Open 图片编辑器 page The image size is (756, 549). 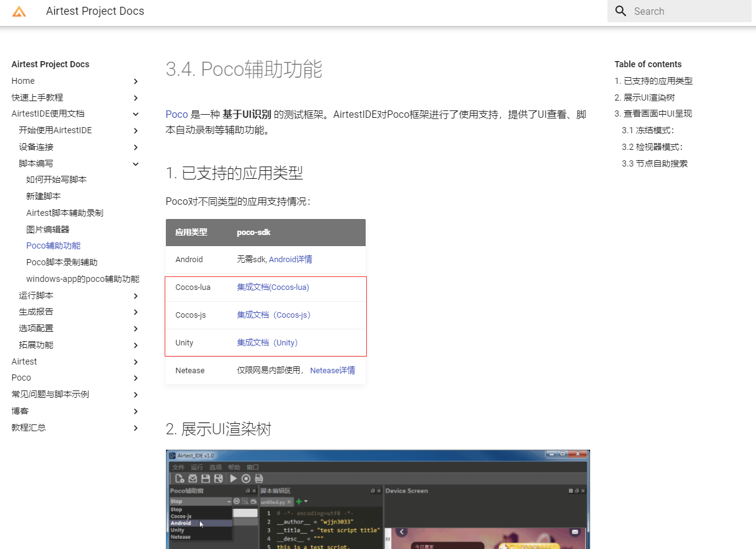[x=48, y=229]
